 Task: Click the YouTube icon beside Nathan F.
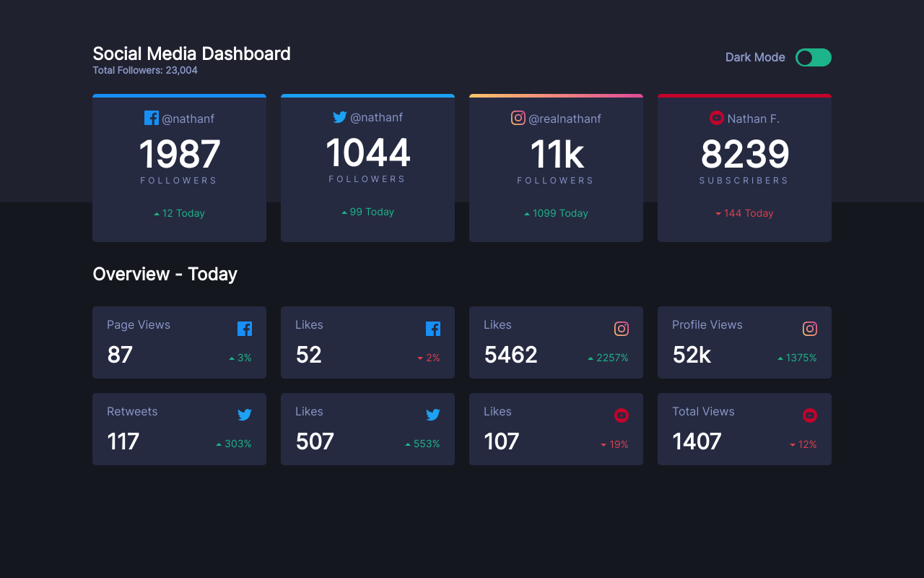click(x=717, y=118)
